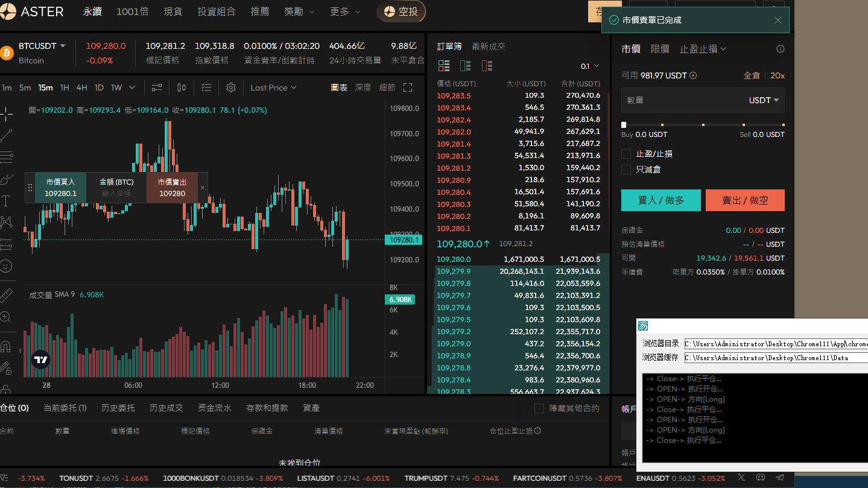Select the ruler measure tool

(6, 295)
